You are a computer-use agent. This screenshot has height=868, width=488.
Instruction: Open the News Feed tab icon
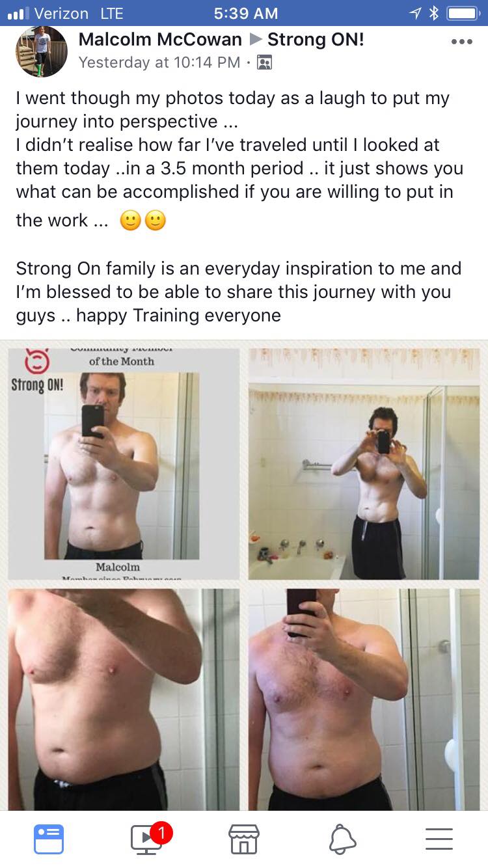[49, 839]
